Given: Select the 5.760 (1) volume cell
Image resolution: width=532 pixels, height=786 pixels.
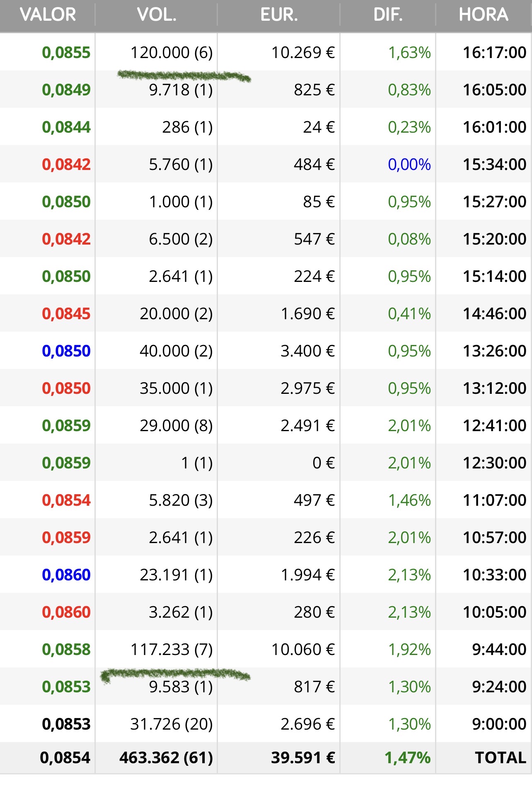Looking at the screenshot, I should (x=181, y=165).
